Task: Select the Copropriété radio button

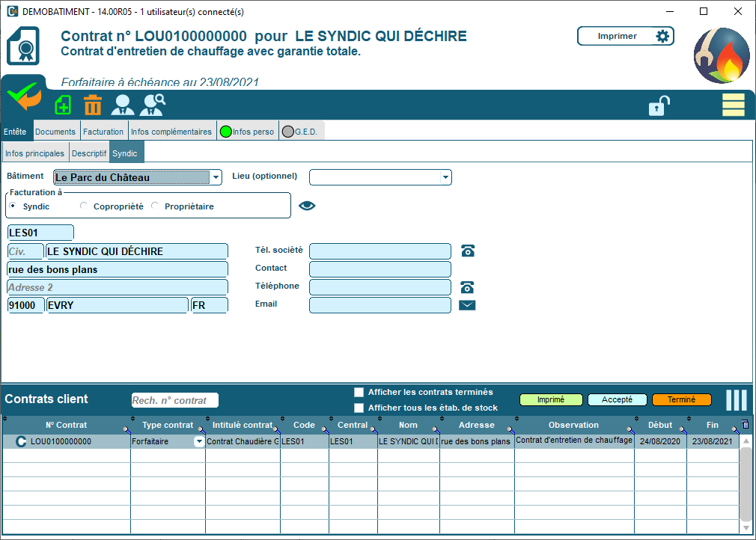Action: [x=84, y=206]
